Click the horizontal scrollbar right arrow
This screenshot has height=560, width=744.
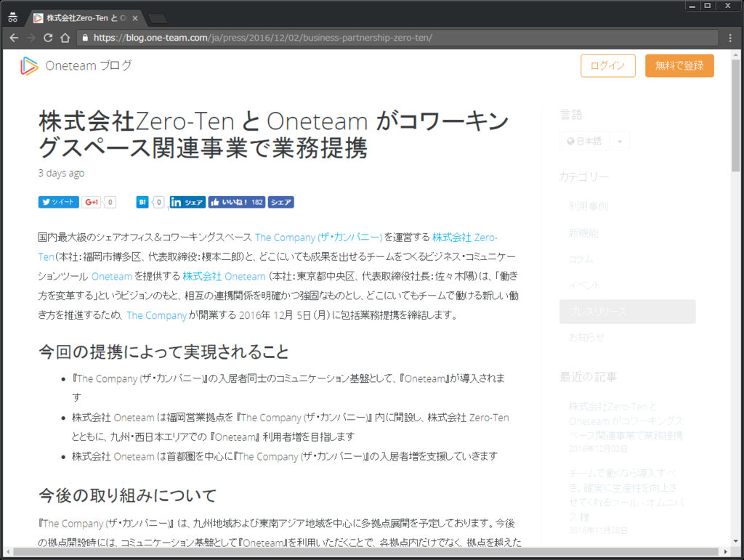[x=726, y=551]
